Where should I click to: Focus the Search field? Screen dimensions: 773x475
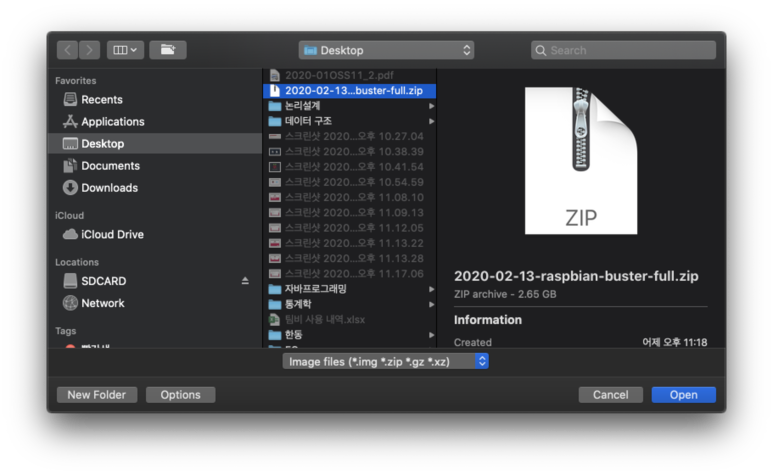pos(623,50)
